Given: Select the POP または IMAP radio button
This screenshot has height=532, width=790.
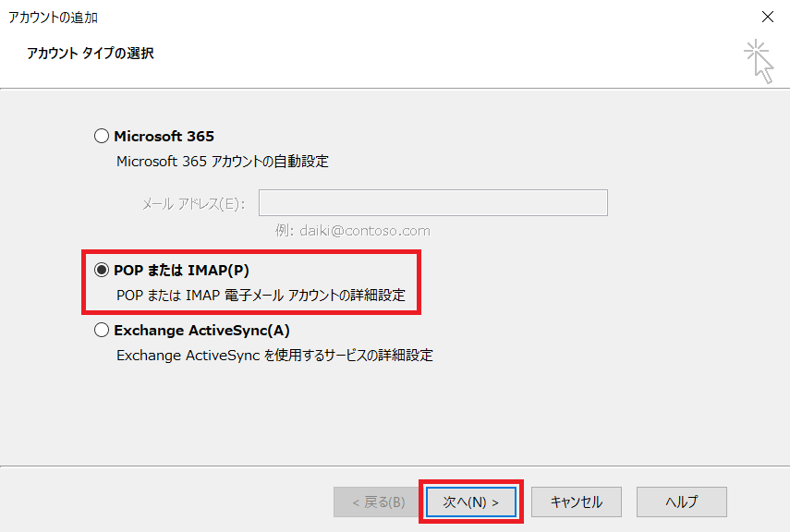Looking at the screenshot, I should tap(102, 271).
